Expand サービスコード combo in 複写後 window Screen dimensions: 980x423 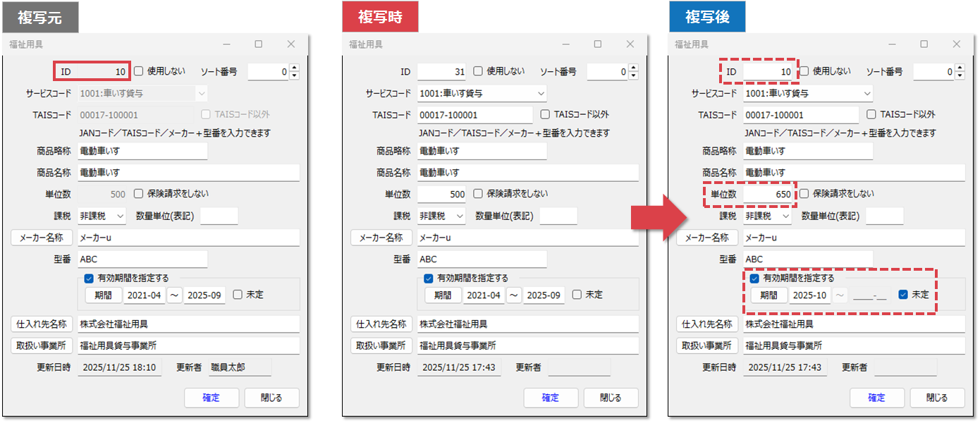coord(868,93)
